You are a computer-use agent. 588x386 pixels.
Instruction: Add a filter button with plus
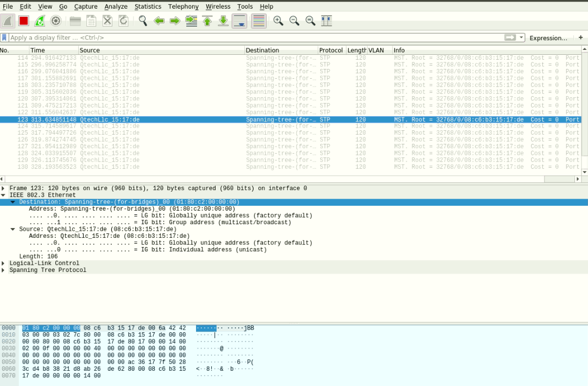pyautogui.click(x=580, y=37)
